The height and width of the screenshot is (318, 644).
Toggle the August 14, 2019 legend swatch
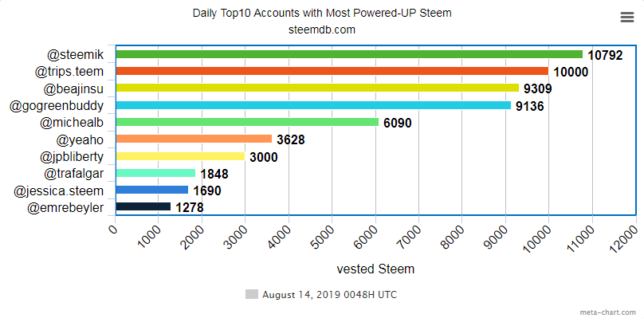tap(252, 294)
